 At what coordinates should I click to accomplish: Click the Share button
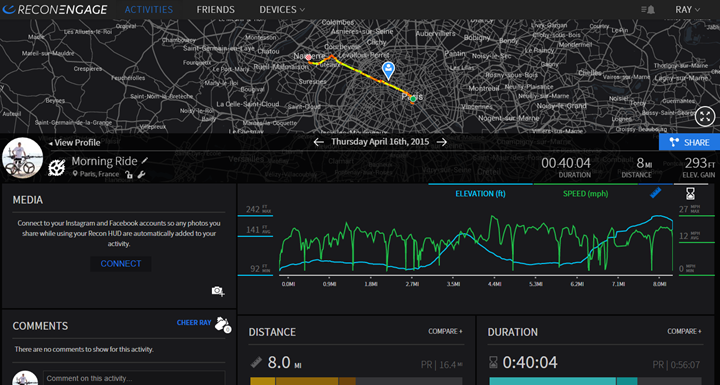pyautogui.click(x=689, y=142)
